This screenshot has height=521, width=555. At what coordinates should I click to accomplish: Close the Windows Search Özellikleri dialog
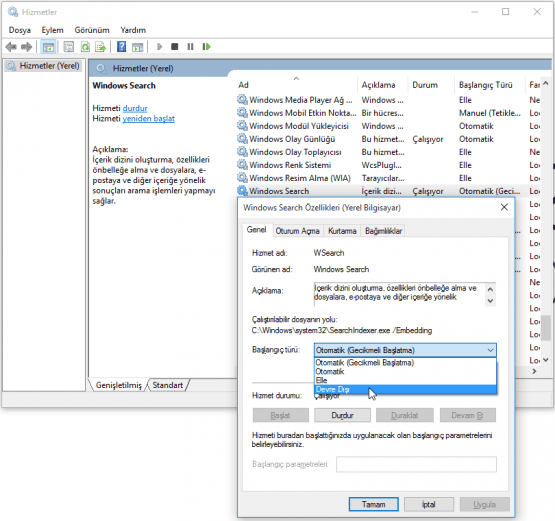[x=504, y=207]
